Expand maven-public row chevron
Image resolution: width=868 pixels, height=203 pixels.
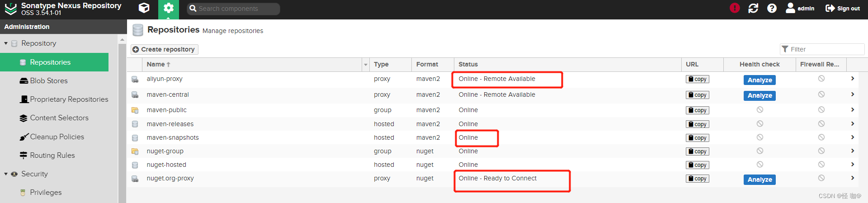tap(853, 110)
